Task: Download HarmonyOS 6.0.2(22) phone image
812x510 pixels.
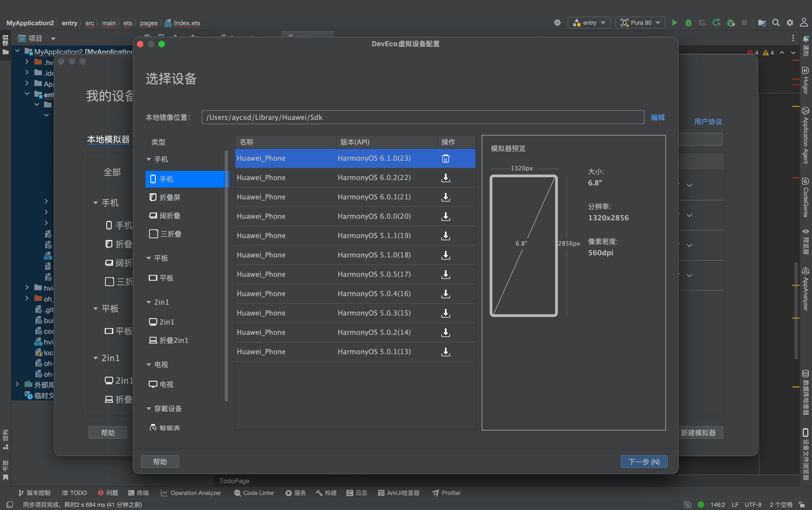Action: coord(445,178)
